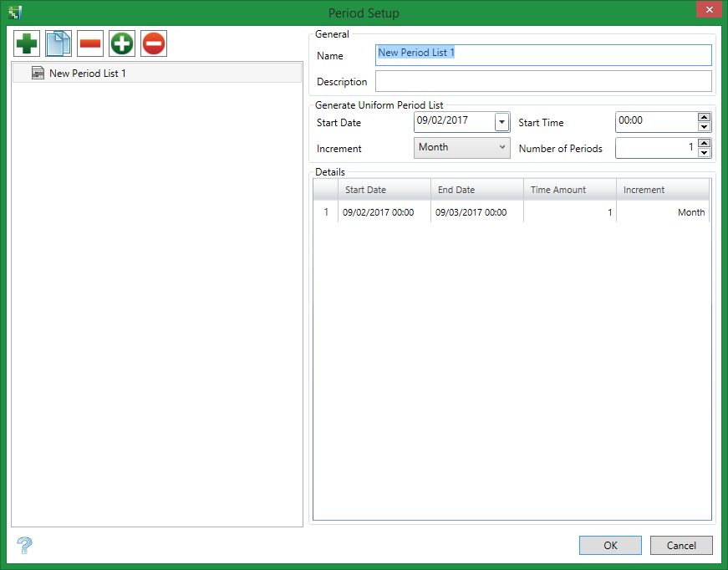Increase Start Time with up arrow
This screenshot has width=728, height=570.
click(x=705, y=117)
